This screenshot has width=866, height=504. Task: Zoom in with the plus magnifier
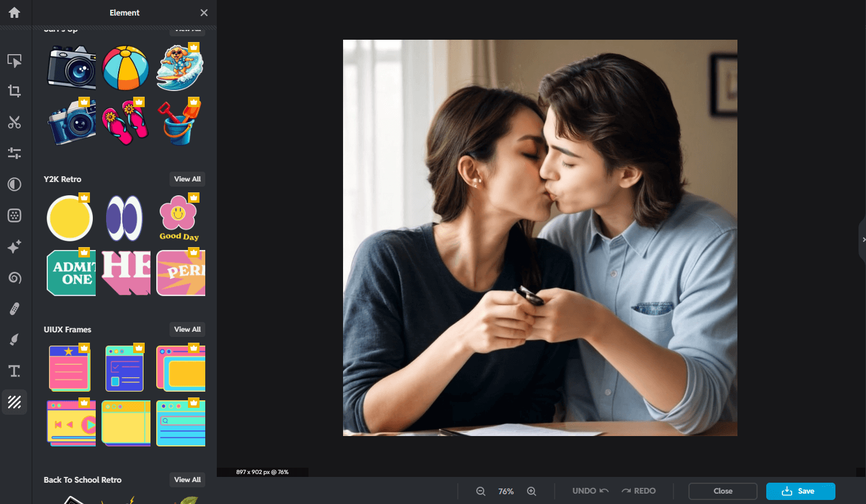532,491
